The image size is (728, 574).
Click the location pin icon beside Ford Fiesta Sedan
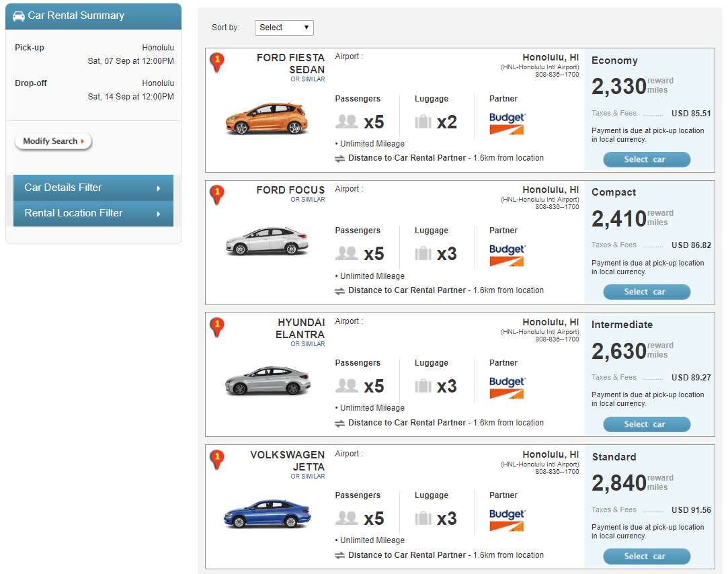tap(217, 62)
